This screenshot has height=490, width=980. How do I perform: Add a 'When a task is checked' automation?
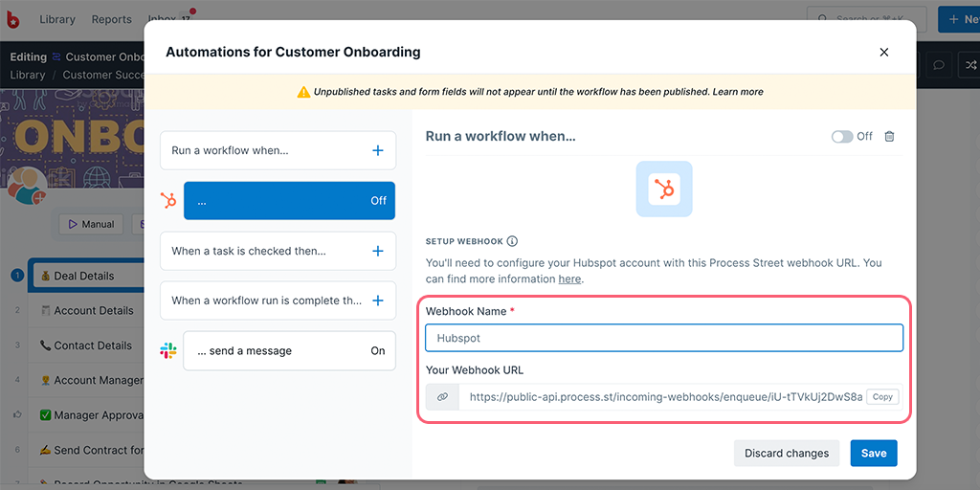377,251
